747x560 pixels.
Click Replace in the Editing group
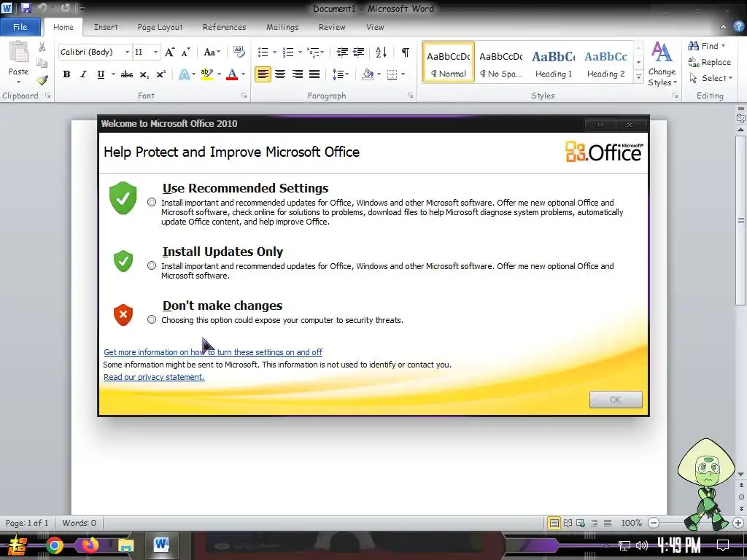point(710,62)
